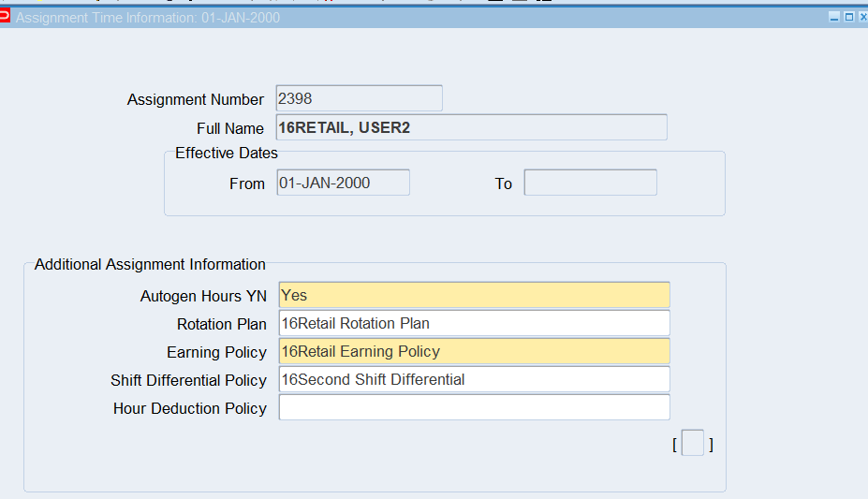Image resolution: width=868 pixels, height=499 pixels.
Task: Click the Effective Dates group heading
Action: (227, 153)
